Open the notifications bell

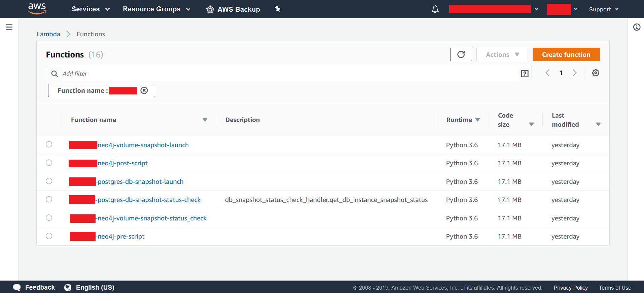[435, 9]
